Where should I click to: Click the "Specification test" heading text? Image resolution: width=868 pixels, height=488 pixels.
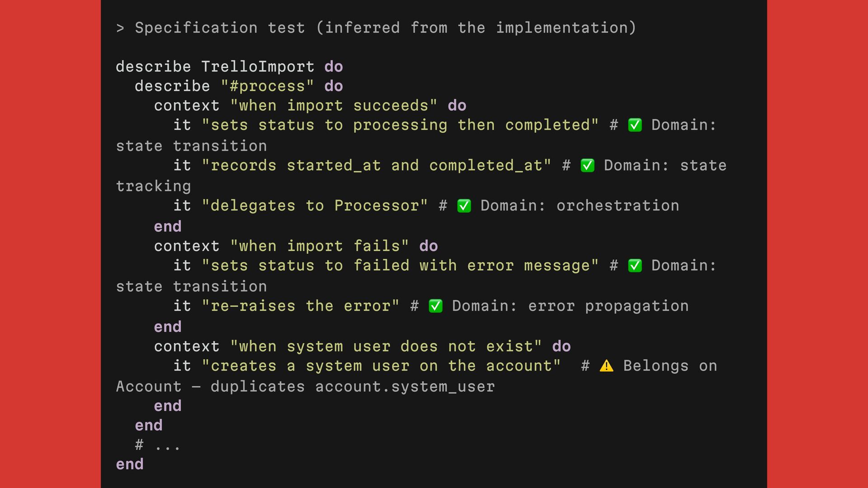click(x=220, y=28)
